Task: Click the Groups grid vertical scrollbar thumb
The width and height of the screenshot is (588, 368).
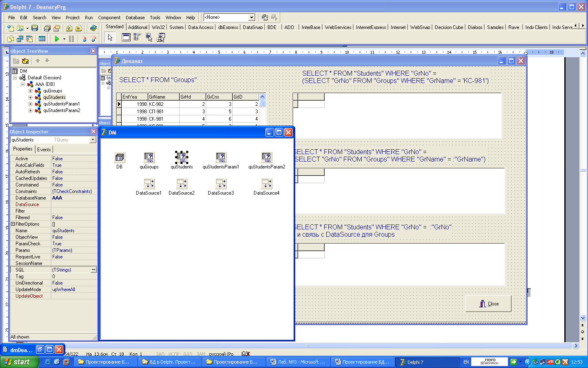Action: [263, 104]
